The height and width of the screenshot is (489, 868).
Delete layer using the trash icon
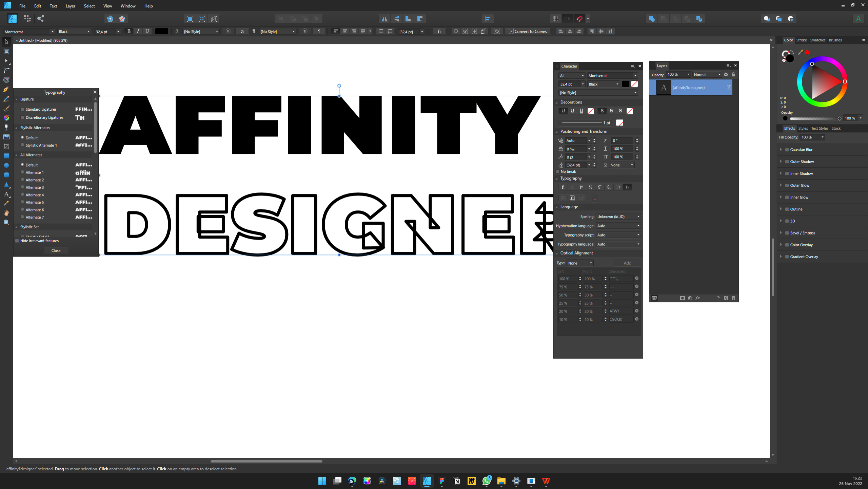(x=733, y=298)
